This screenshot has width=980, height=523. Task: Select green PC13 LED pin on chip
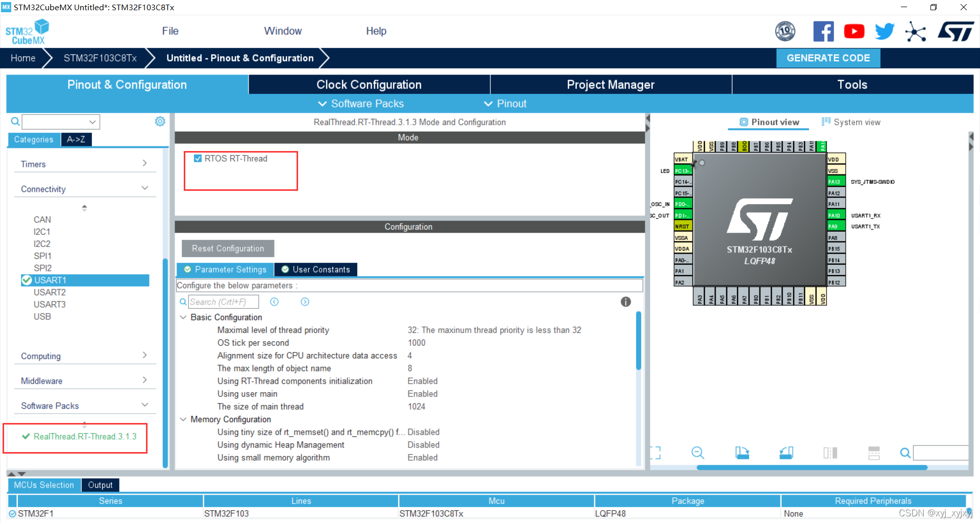tap(683, 171)
